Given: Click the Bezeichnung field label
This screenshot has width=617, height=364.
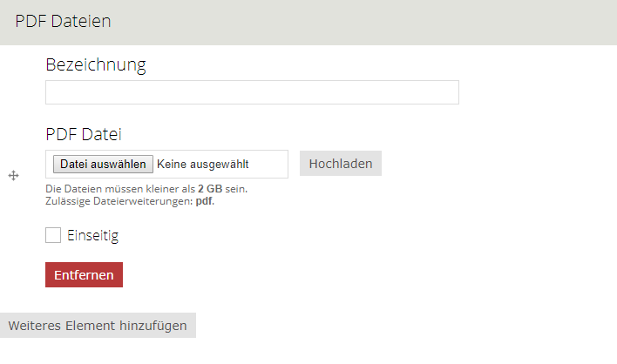Looking at the screenshot, I should point(96,64).
